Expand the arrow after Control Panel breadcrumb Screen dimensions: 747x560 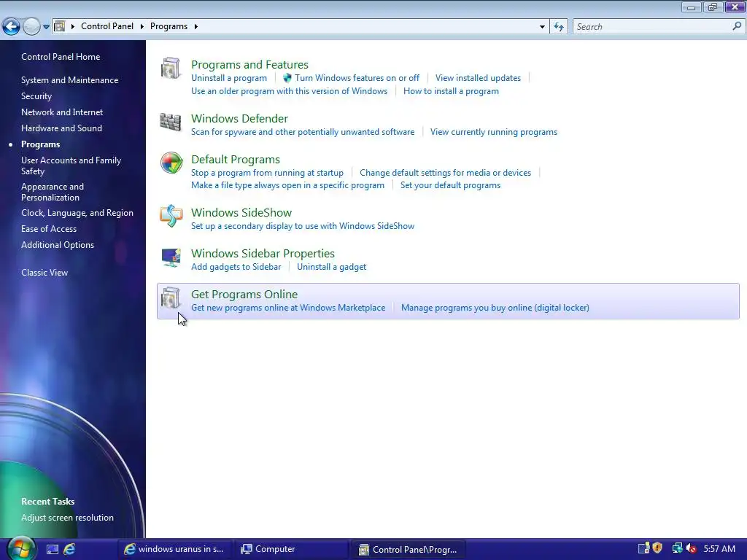tap(142, 26)
